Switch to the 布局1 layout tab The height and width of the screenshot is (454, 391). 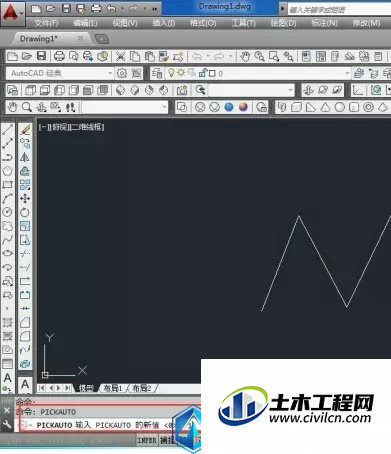(113, 388)
